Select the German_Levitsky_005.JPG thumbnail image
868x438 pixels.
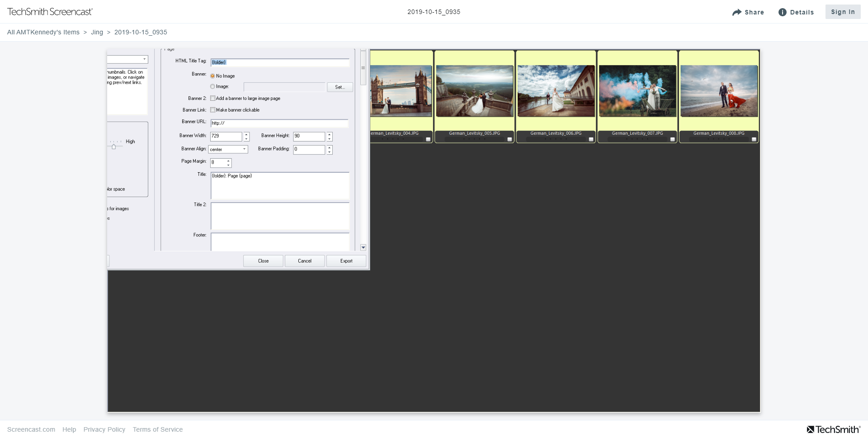click(475, 91)
